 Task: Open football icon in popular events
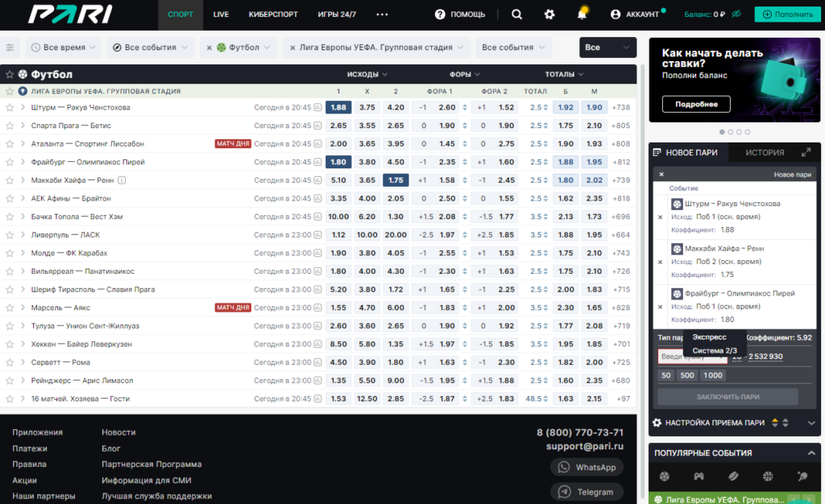coord(665,476)
